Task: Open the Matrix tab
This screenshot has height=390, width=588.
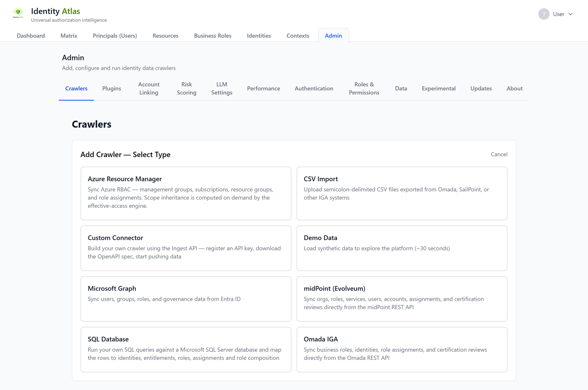Action: tap(69, 36)
